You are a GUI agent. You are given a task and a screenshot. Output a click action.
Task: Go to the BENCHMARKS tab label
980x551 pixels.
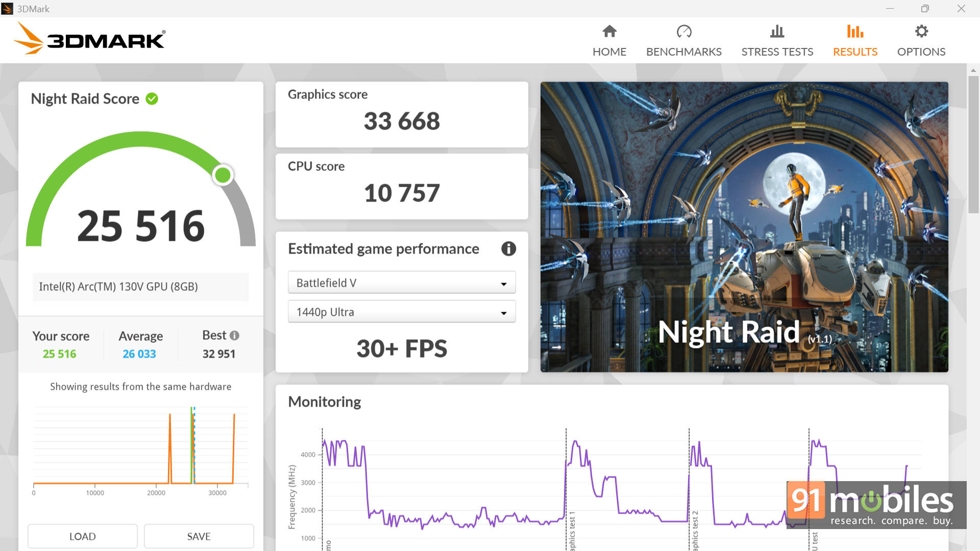coord(683,52)
